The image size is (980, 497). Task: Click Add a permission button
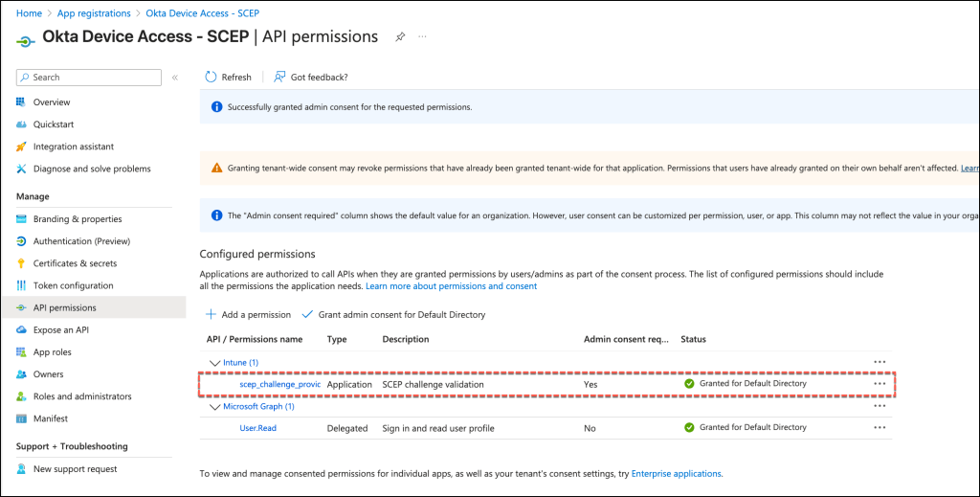pos(249,314)
